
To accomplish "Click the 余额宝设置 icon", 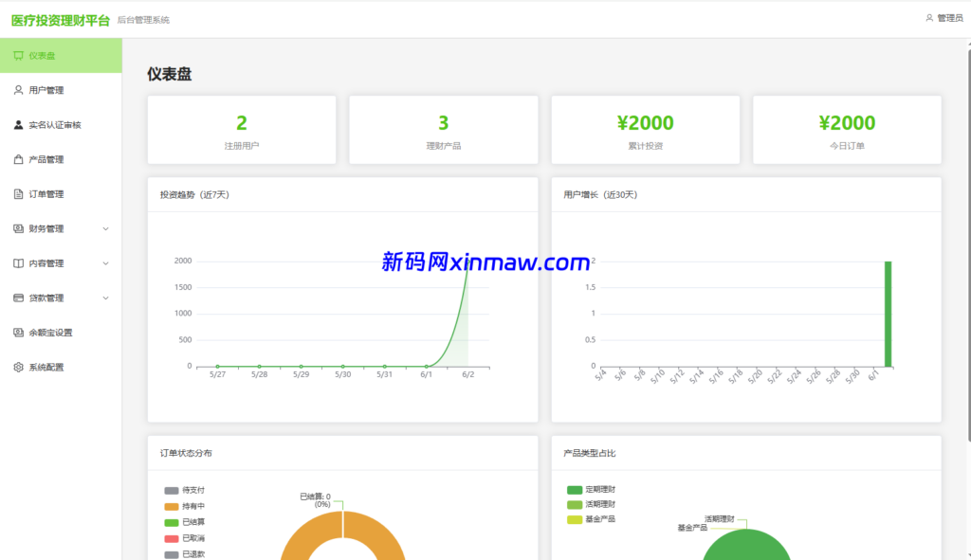I will (x=19, y=333).
